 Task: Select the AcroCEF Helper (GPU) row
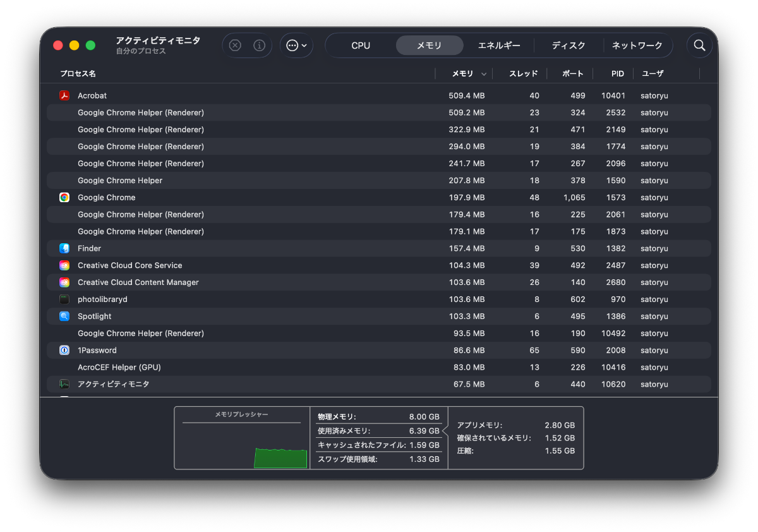point(379,367)
